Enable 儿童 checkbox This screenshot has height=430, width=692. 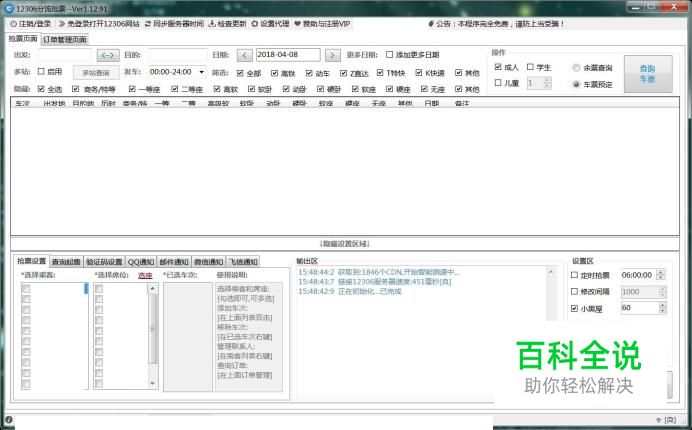point(498,83)
